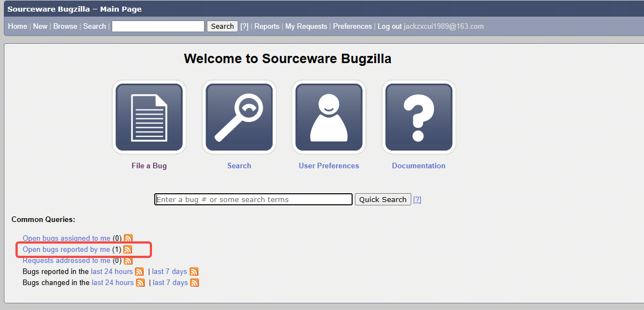Focus the header search text field

(158, 27)
